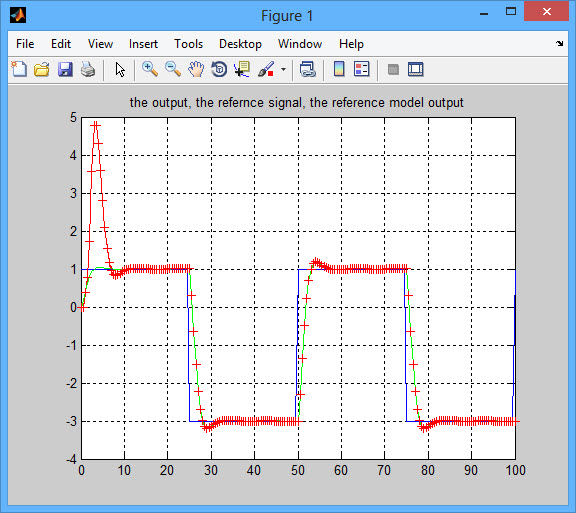Expand the brush color dropdown arrow
The image size is (576, 513).
(283, 69)
